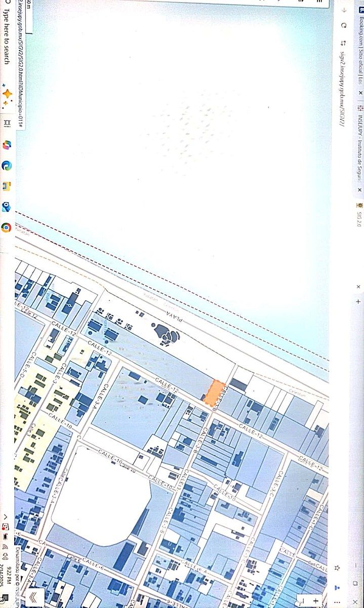This screenshot has height=608, width=364.
Task: Open File Explorer from the taskbar
Action: pyautogui.click(x=6, y=186)
